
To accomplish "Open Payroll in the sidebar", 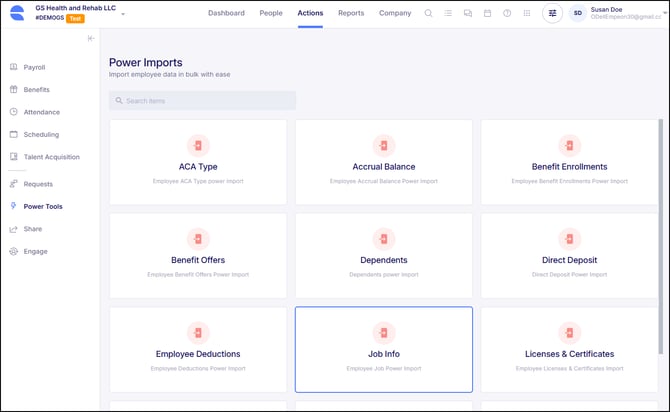I will coord(34,67).
